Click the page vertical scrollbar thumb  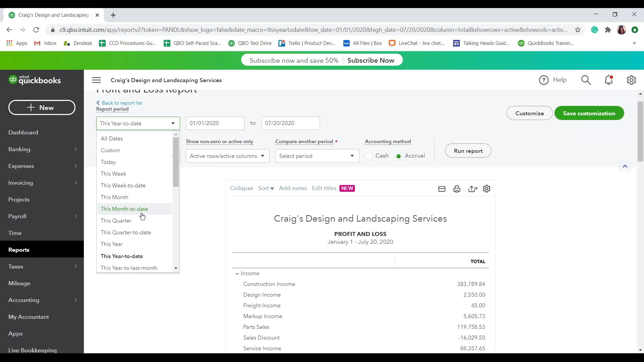tap(640, 131)
